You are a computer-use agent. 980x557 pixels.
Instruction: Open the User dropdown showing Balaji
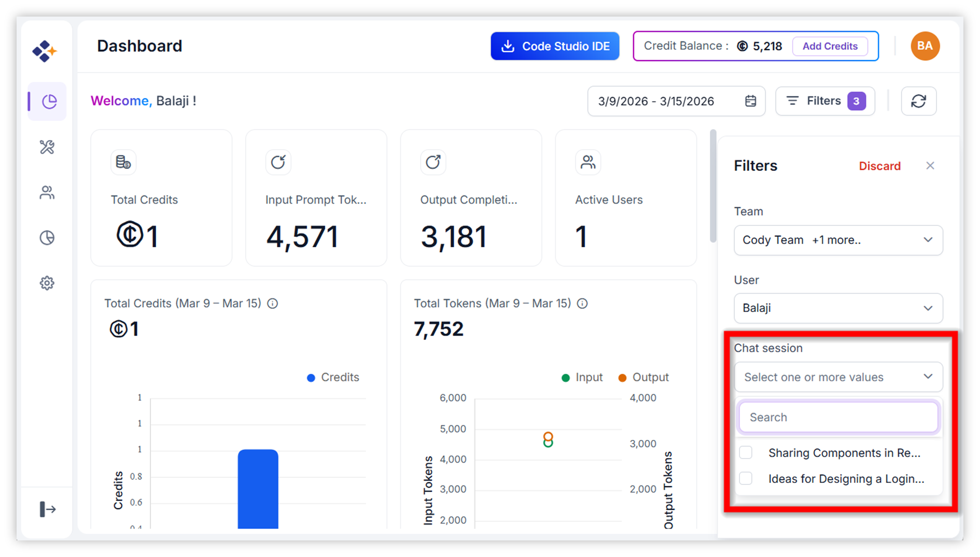(x=838, y=308)
